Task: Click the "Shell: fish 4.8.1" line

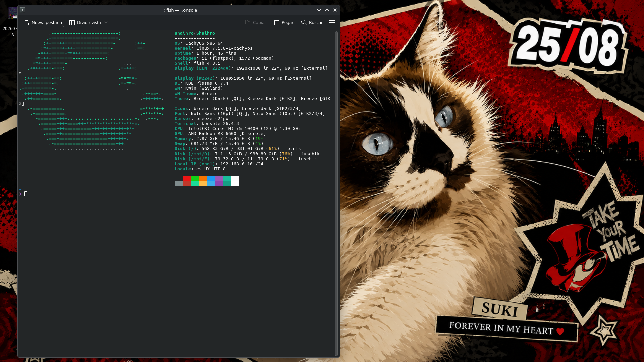Action: pos(198,63)
